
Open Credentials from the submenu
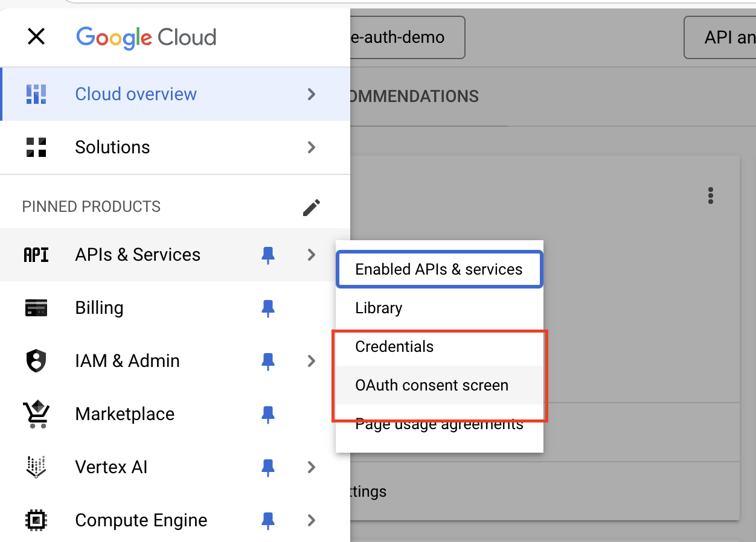[440, 346]
